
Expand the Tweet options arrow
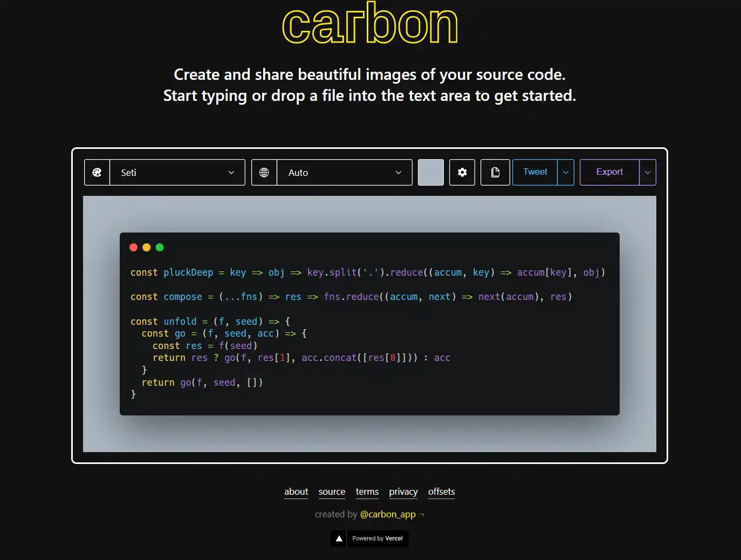click(x=566, y=173)
